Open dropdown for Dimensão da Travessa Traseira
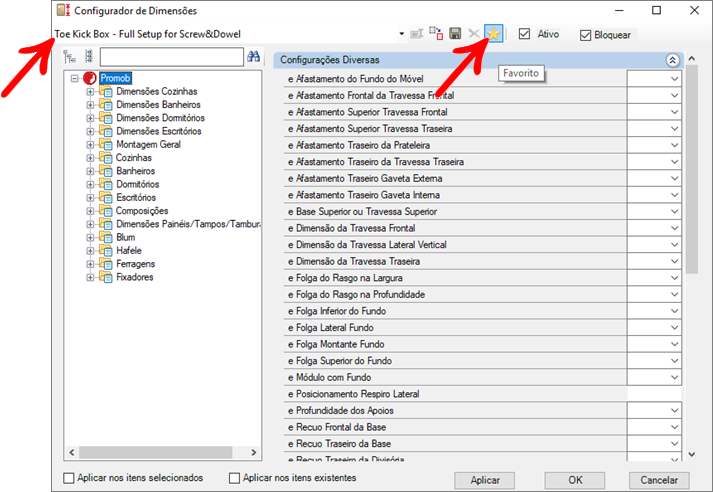Image resolution: width=713 pixels, height=492 pixels. (674, 261)
